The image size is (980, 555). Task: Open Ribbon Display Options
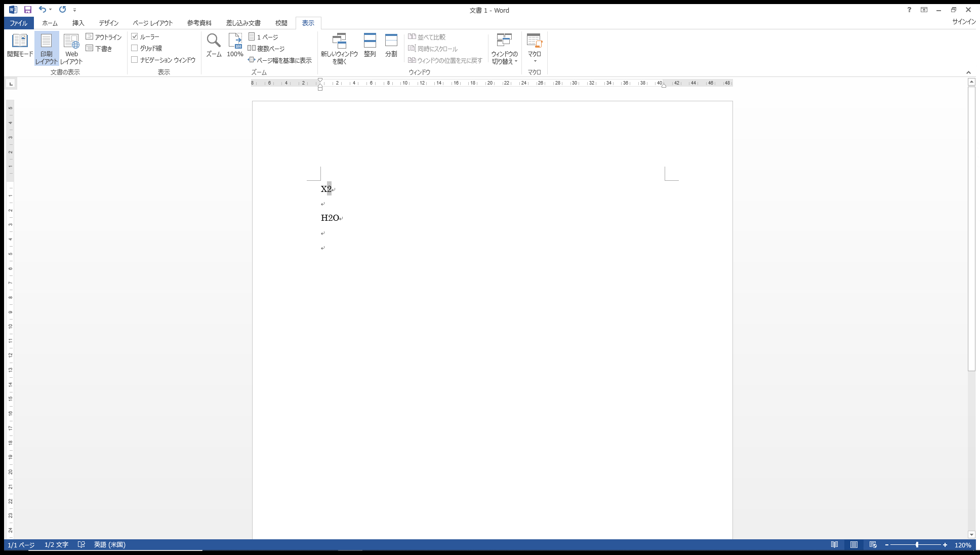(924, 10)
